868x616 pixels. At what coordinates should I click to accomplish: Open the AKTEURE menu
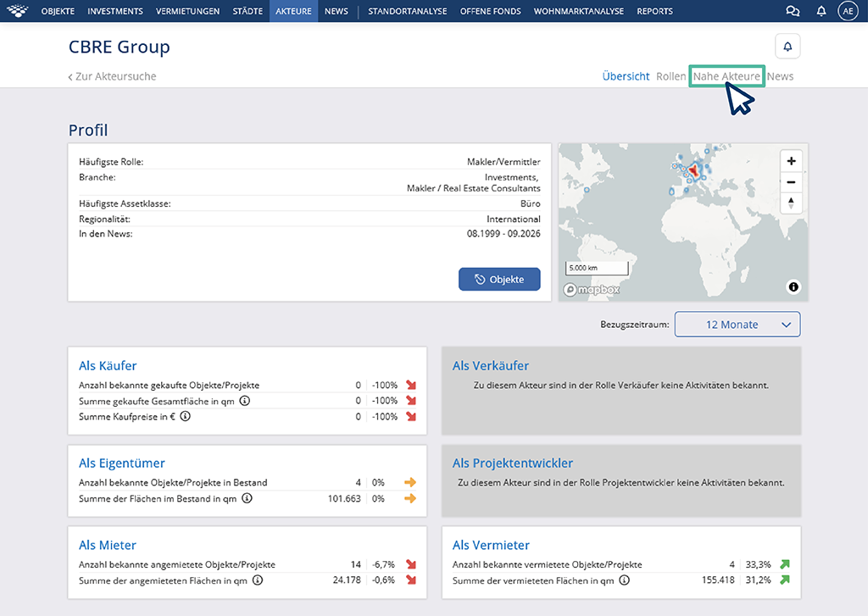[293, 11]
